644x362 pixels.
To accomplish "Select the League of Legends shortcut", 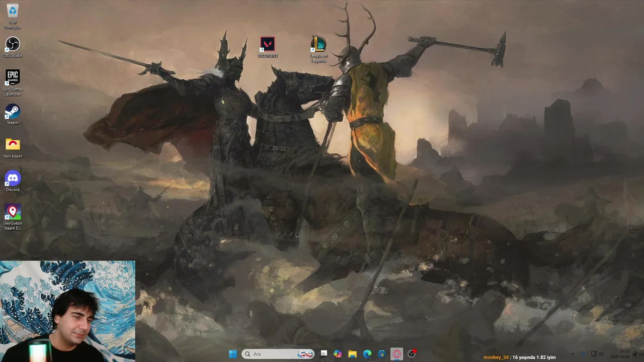I will [x=318, y=50].
